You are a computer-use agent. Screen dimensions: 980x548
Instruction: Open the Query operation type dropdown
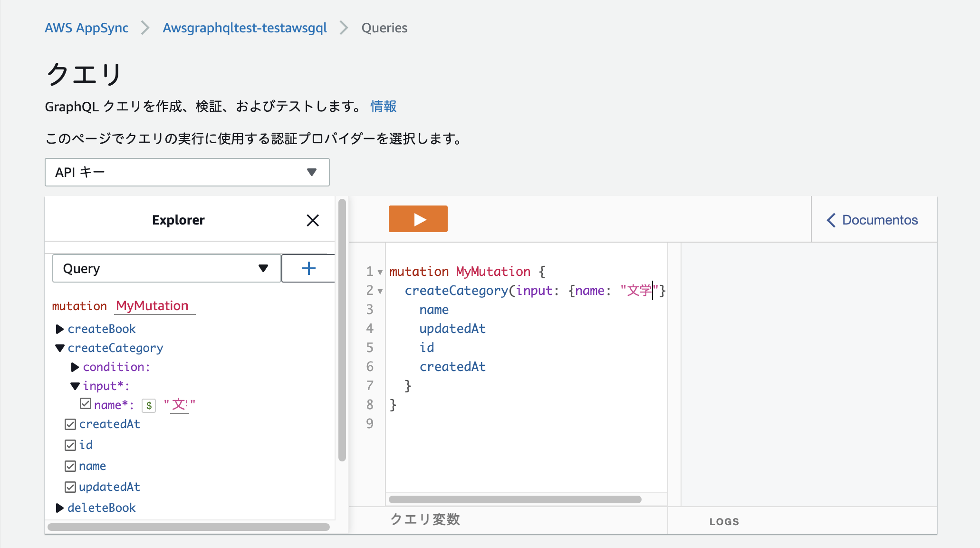point(166,268)
